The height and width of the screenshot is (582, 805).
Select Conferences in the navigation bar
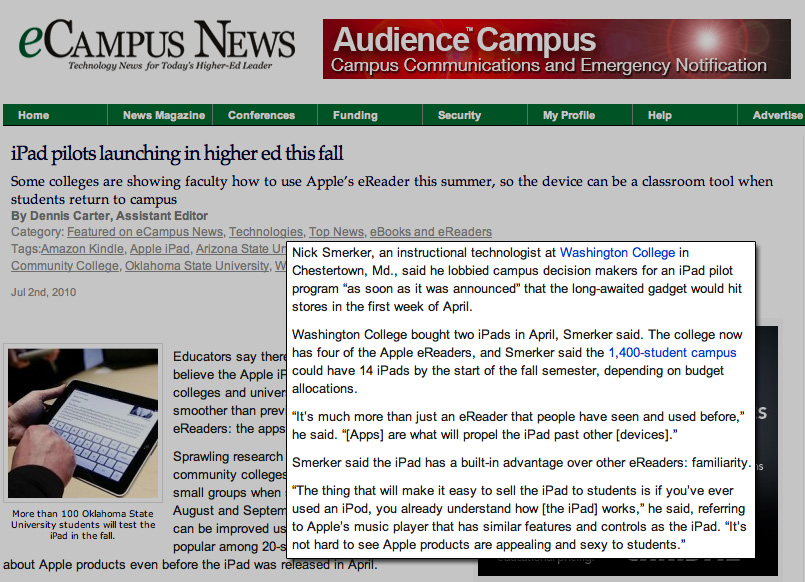click(x=261, y=115)
